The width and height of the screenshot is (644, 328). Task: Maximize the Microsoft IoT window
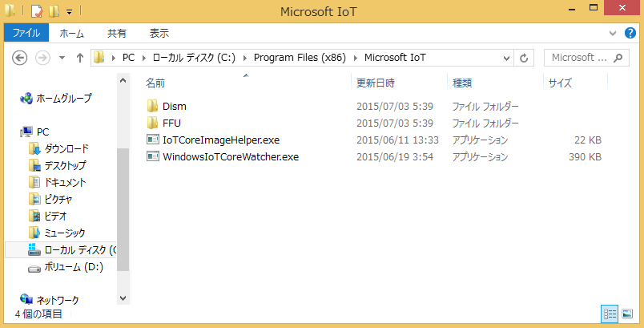click(594, 7)
